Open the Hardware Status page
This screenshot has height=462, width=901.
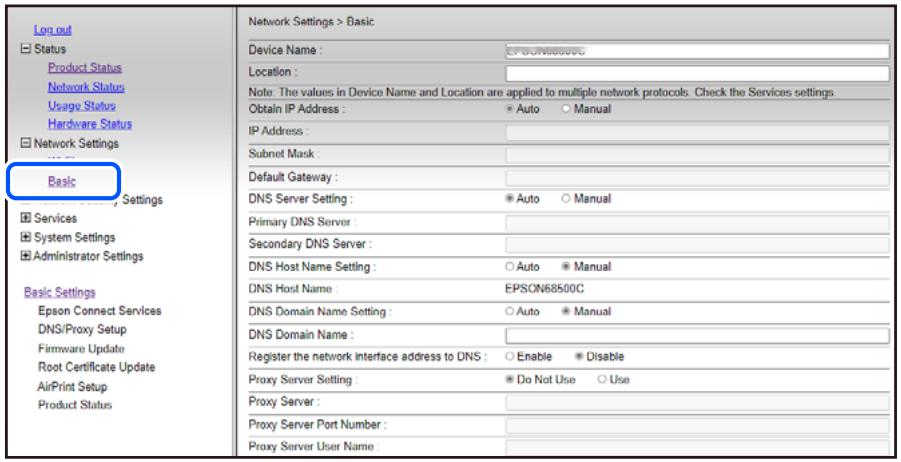tap(90, 124)
